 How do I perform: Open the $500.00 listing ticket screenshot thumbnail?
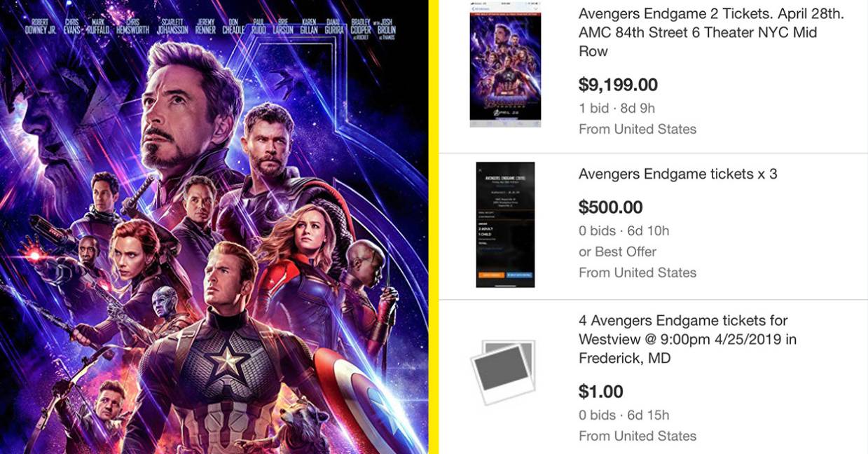505,224
